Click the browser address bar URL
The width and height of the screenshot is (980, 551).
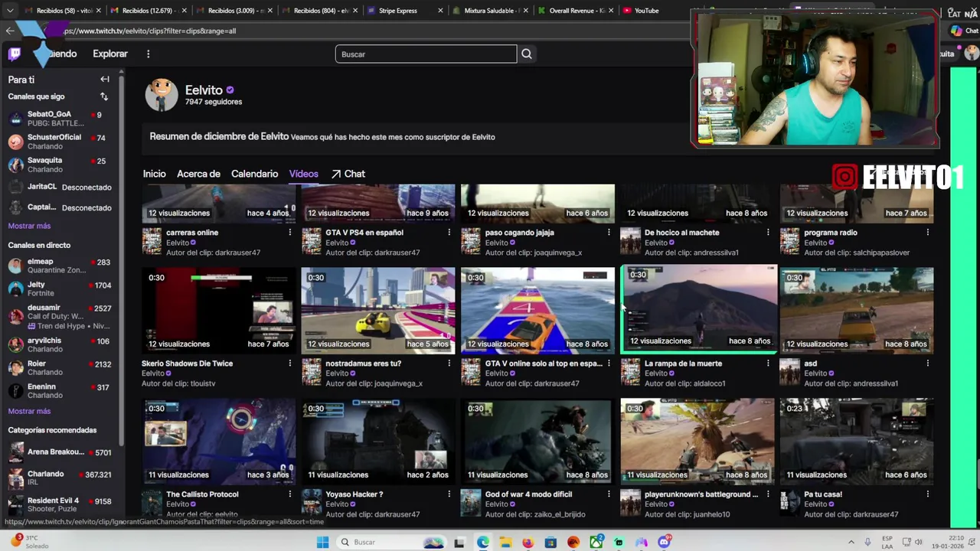click(150, 31)
